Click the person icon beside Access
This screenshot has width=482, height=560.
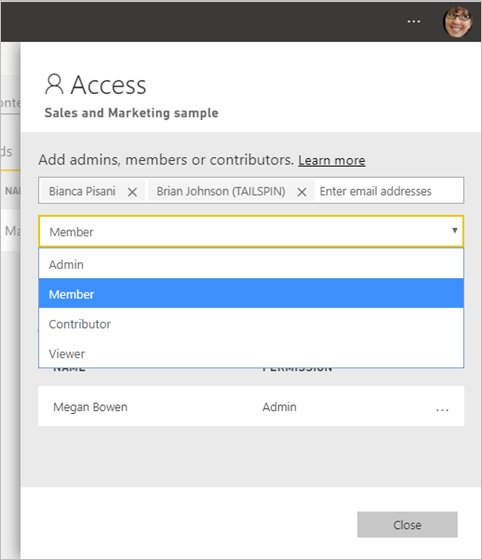pyautogui.click(x=54, y=84)
